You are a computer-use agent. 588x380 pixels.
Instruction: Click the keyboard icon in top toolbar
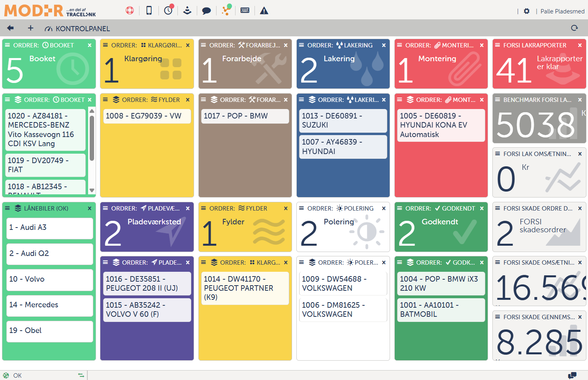(x=245, y=11)
